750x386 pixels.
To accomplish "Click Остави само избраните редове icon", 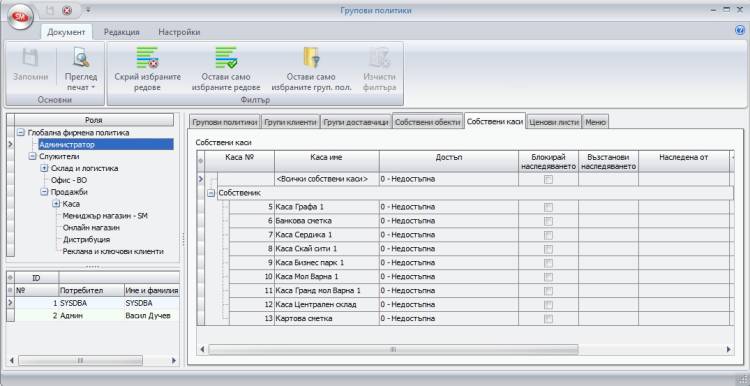I will pyautogui.click(x=226, y=58).
